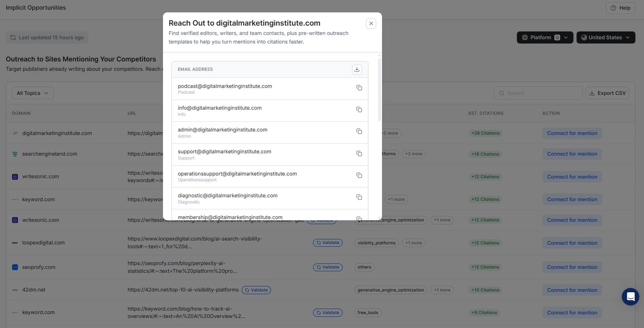Click the Search input field

pos(538,93)
